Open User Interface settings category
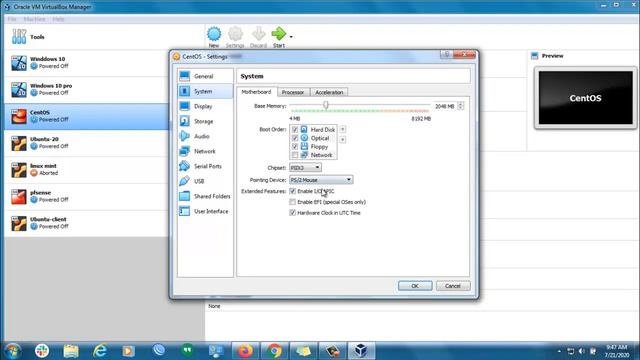This screenshot has width=640, height=360. point(205,211)
